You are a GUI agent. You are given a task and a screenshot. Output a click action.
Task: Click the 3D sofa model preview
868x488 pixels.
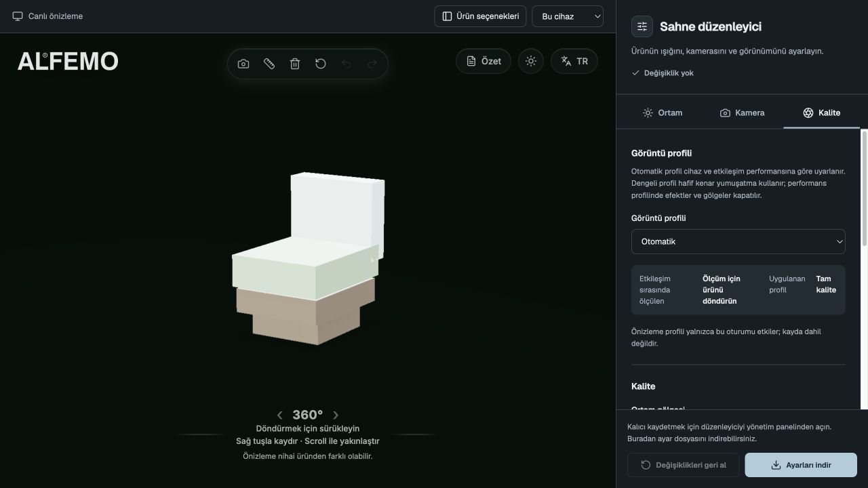pos(309,258)
